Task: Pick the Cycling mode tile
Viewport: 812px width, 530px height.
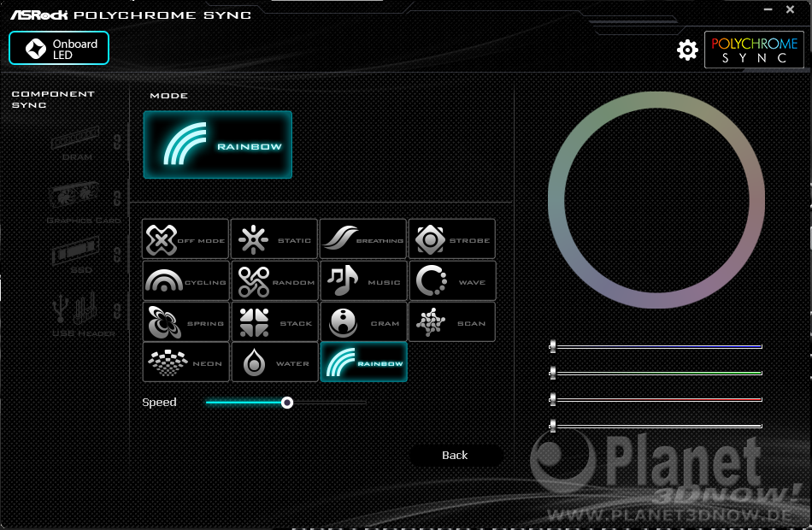Action: click(x=186, y=280)
